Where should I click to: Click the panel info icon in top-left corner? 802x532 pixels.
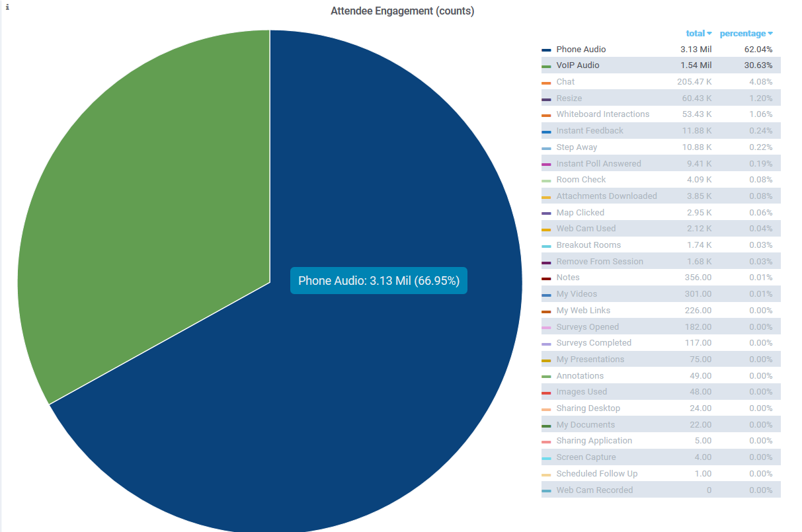coord(7,7)
